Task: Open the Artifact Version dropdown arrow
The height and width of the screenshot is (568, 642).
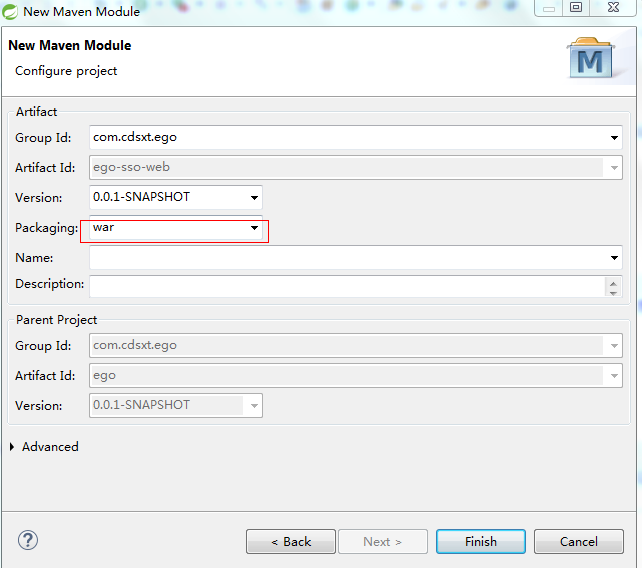Action: click(254, 198)
